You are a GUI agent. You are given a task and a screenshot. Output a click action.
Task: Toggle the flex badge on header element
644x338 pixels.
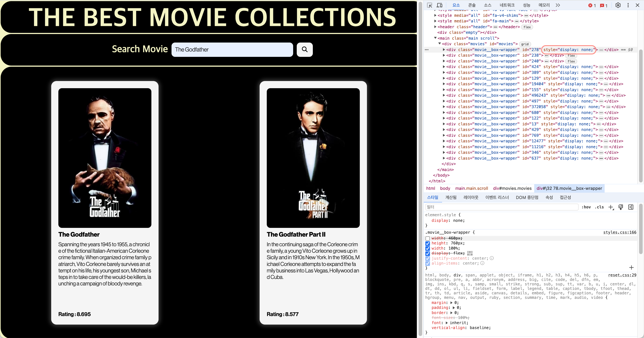pos(527,27)
